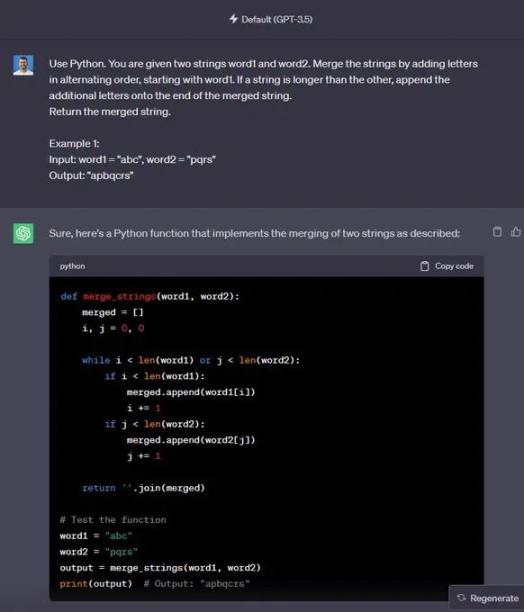Screen dimensions: 524x612
Task: Click the Copy code button
Action: 447,266
